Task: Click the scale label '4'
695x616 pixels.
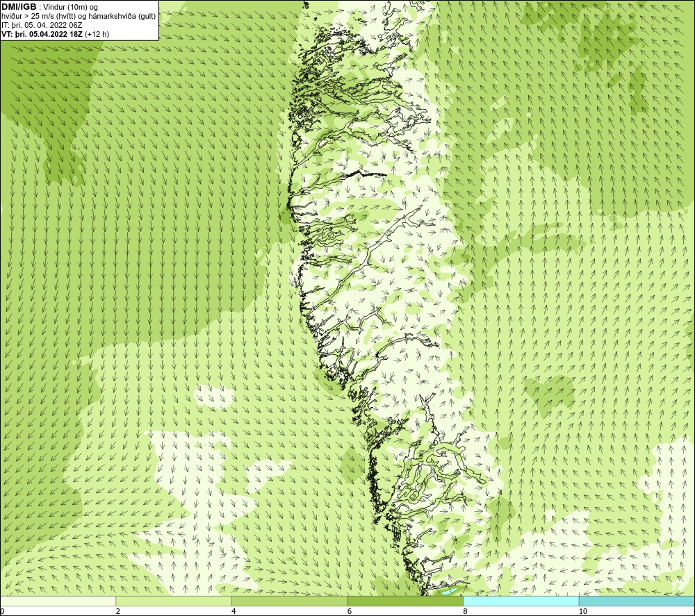Action: pyautogui.click(x=234, y=611)
